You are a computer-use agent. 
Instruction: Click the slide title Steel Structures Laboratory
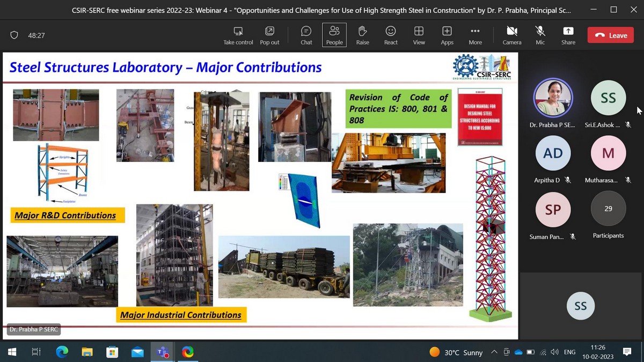(166, 68)
